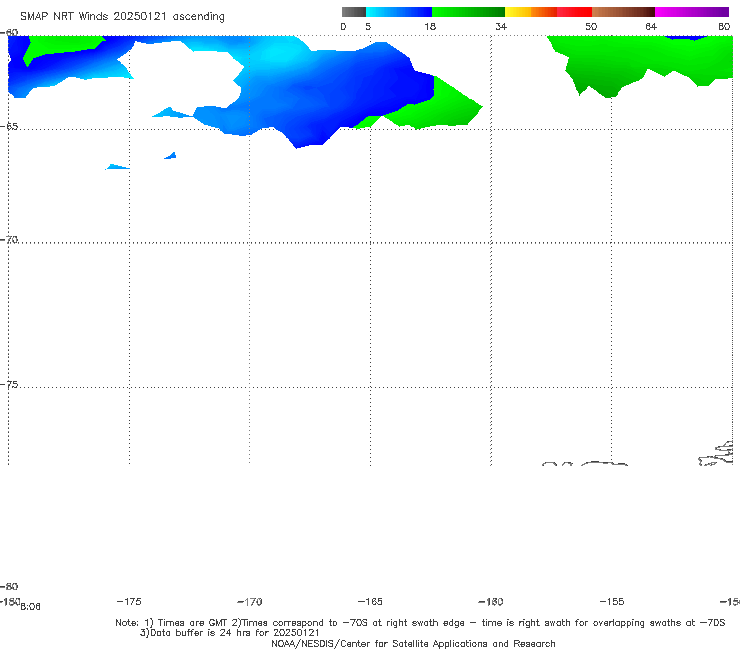Click the colorbar label '5'
Screen dimensions: 740x650
[368, 26]
